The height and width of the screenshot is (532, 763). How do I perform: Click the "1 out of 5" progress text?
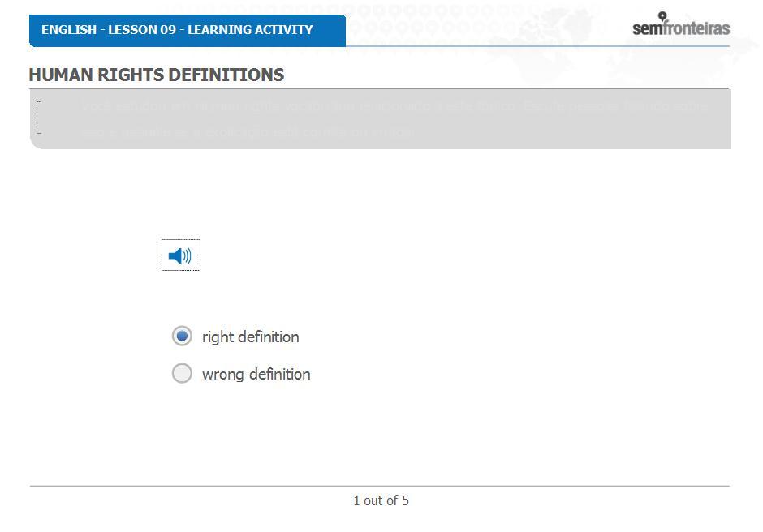pos(381,500)
